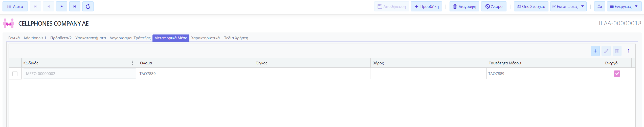Viewport: 644px width, 127px height.
Task: Open the Πρόσθετα/2 tab
Action: tap(61, 38)
